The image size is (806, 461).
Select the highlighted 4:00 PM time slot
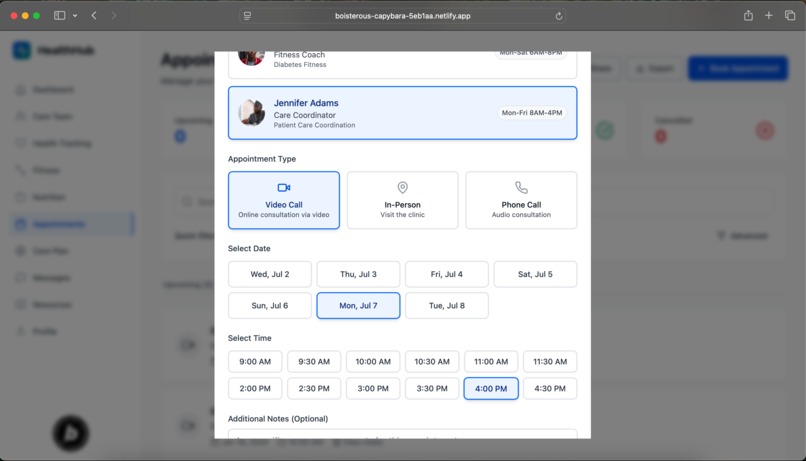tap(491, 389)
